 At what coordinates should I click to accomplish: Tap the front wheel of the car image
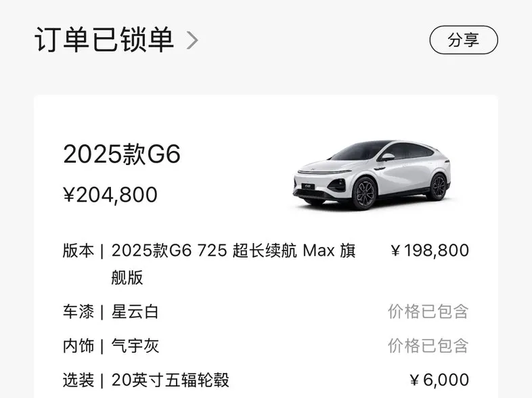click(x=365, y=194)
